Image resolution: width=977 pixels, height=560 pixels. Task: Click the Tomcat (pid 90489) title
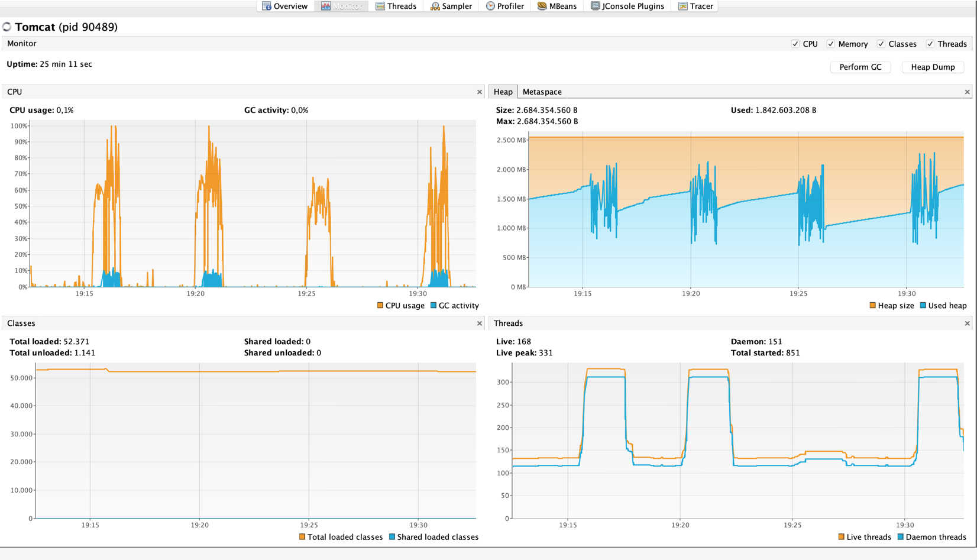(x=66, y=27)
